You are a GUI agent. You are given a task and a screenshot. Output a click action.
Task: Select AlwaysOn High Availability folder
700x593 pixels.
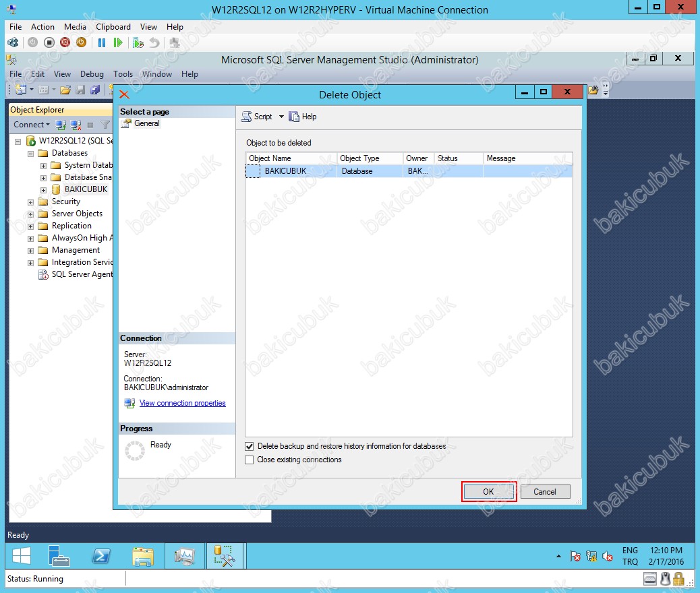click(x=82, y=238)
